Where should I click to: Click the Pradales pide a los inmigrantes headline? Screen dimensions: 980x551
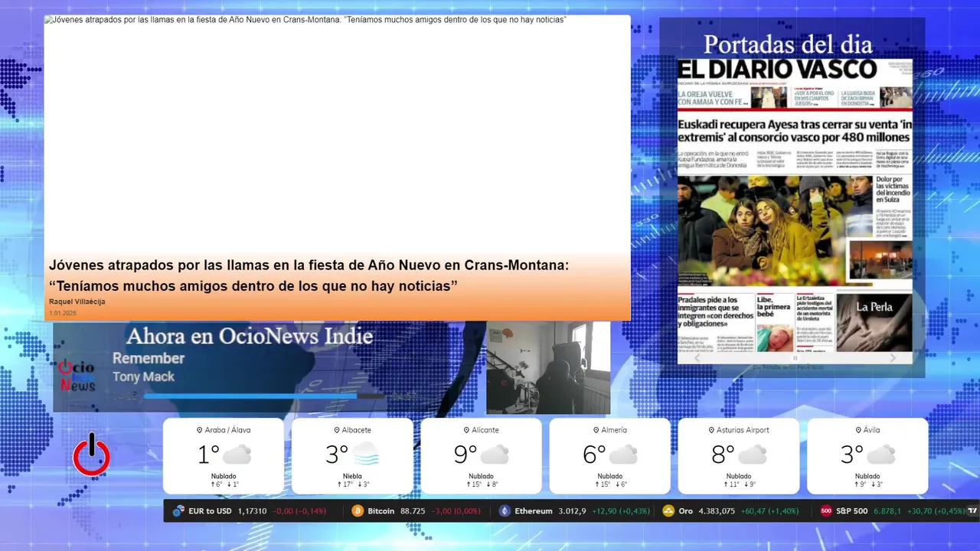pyautogui.click(x=715, y=311)
